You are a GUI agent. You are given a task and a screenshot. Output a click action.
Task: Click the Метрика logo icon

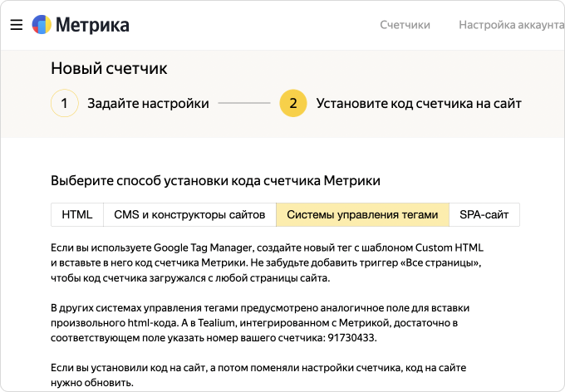(x=42, y=25)
